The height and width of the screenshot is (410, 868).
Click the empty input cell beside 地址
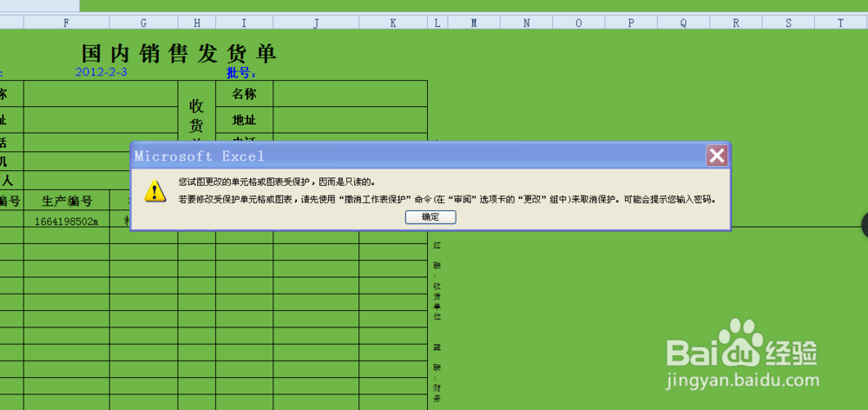pos(350,120)
